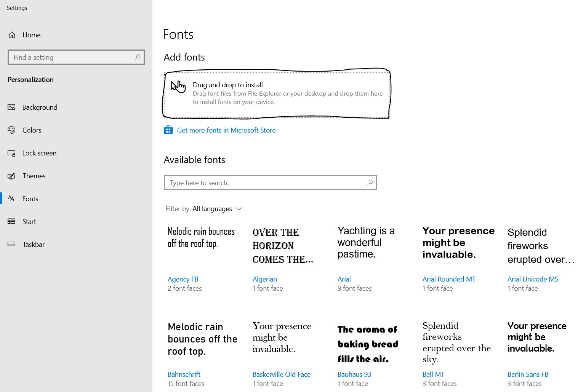The height and width of the screenshot is (392, 586).
Task: Navigate to Themes settings page
Action: [x=34, y=176]
